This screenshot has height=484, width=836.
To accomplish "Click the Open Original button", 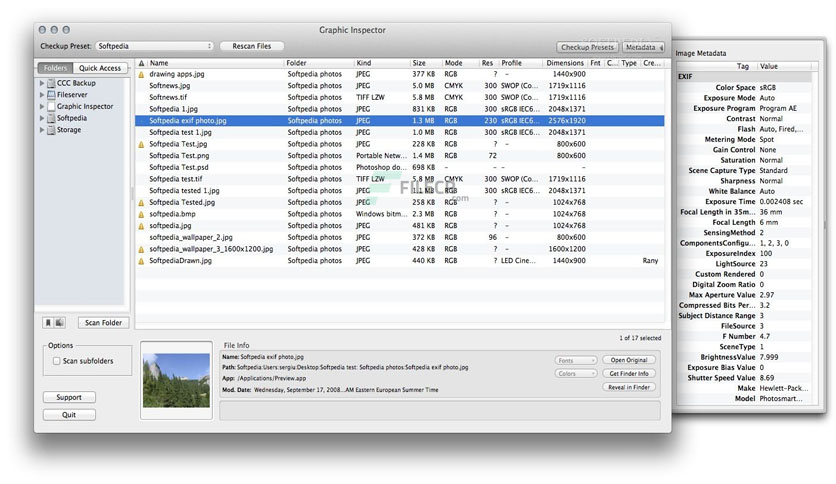I will (x=629, y=360).
